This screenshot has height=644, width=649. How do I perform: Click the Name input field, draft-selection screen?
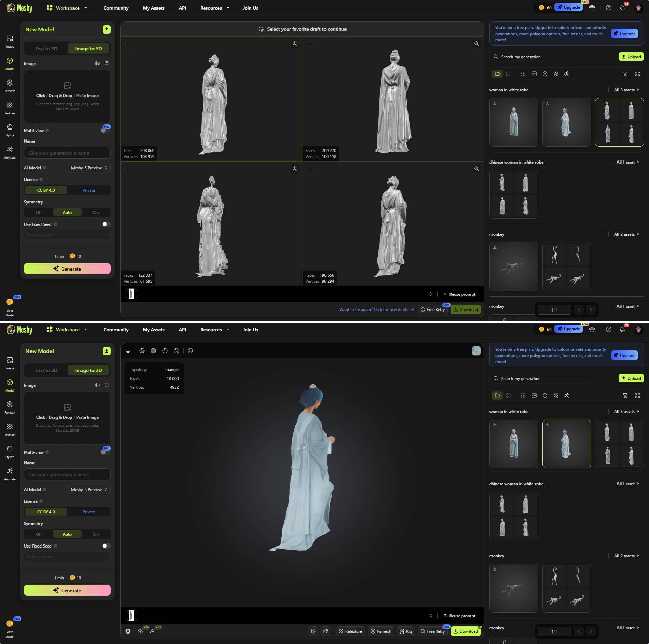point(67,153)
